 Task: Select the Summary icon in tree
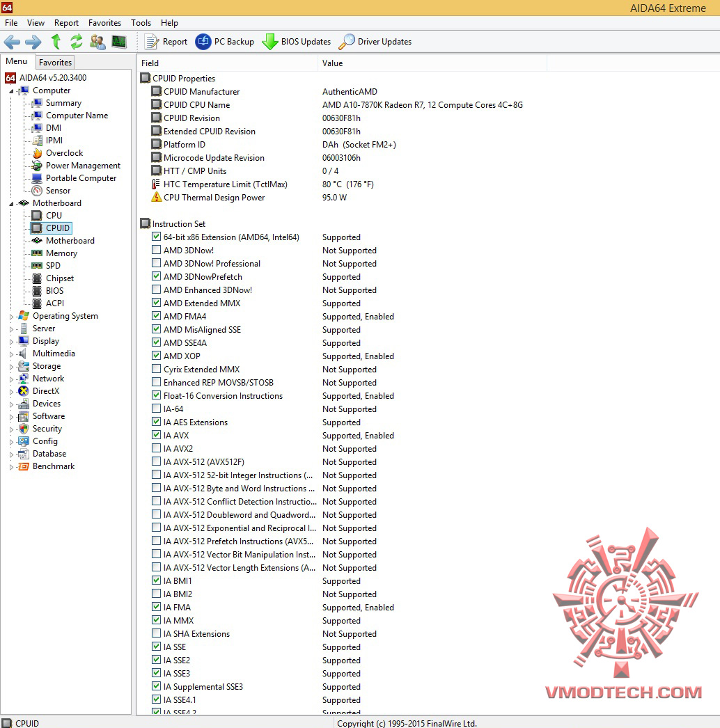click(x=37, y=103)
